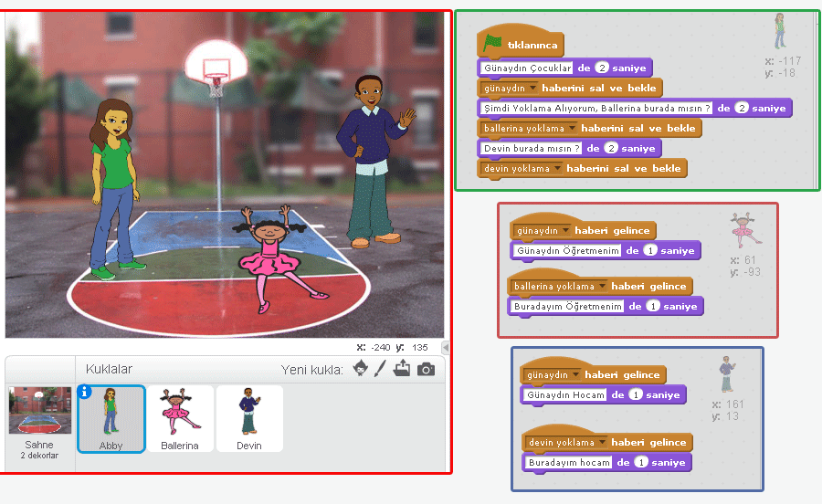The width and height of the screenshot is (822, 504).
Task: Edit the 'Buradayım Öğretmenim' text field
Action: click(568, 306)
